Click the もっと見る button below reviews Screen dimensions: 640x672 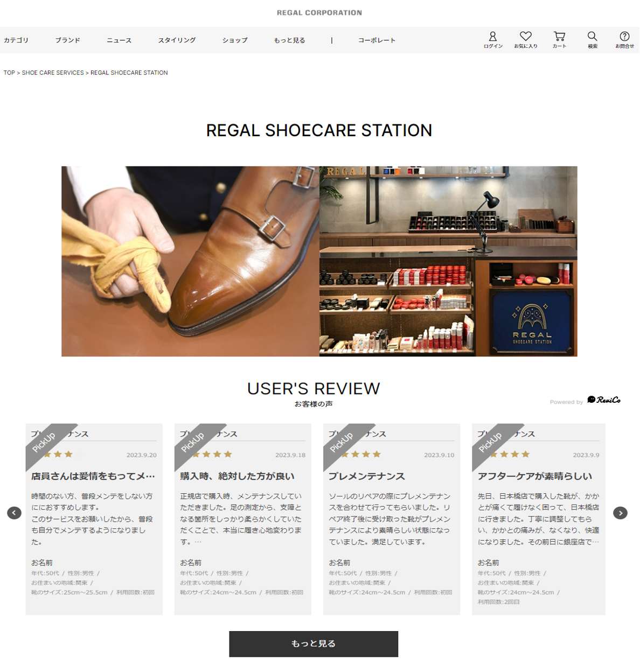[314, 644]
